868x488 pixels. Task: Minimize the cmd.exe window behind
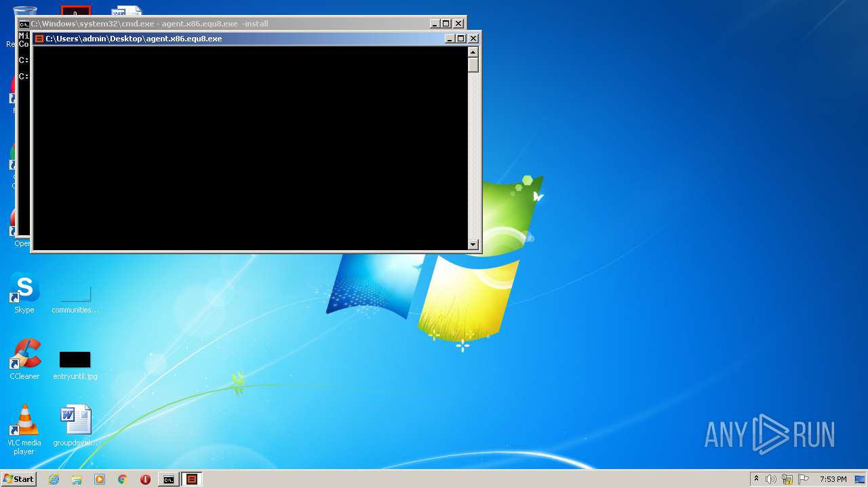point(435,24)
